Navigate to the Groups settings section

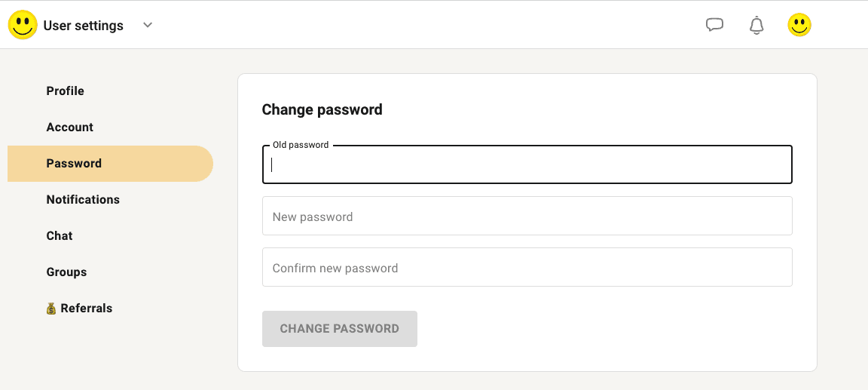click(x=66, y=272)
